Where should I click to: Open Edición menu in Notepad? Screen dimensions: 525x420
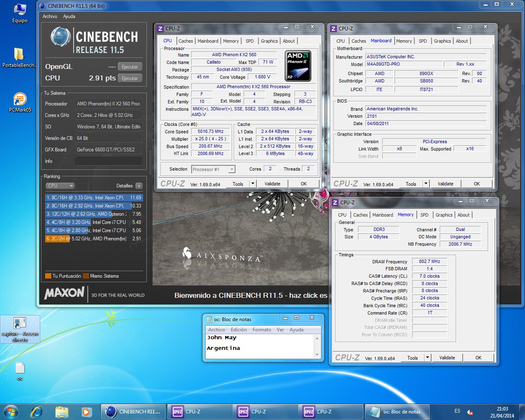point(239,330)
